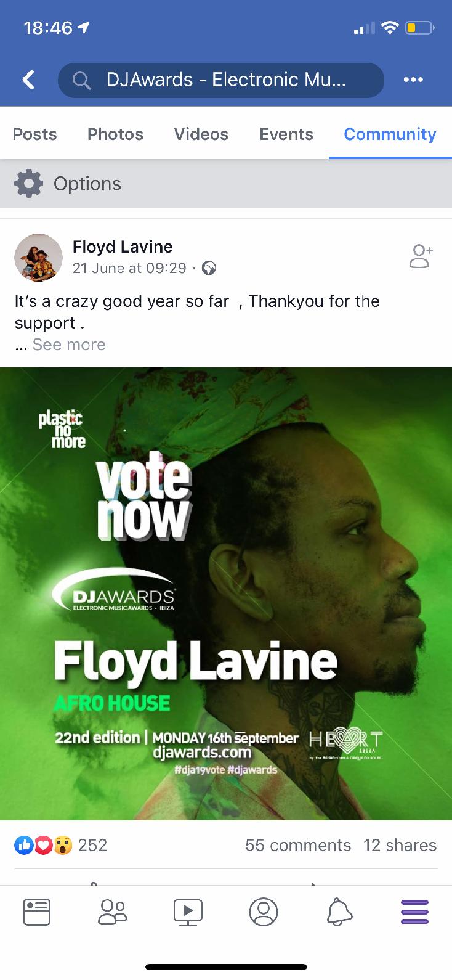Open the Watch video icon in bottom bar
The image size is (452, 980).
click(x=188, y=912)
